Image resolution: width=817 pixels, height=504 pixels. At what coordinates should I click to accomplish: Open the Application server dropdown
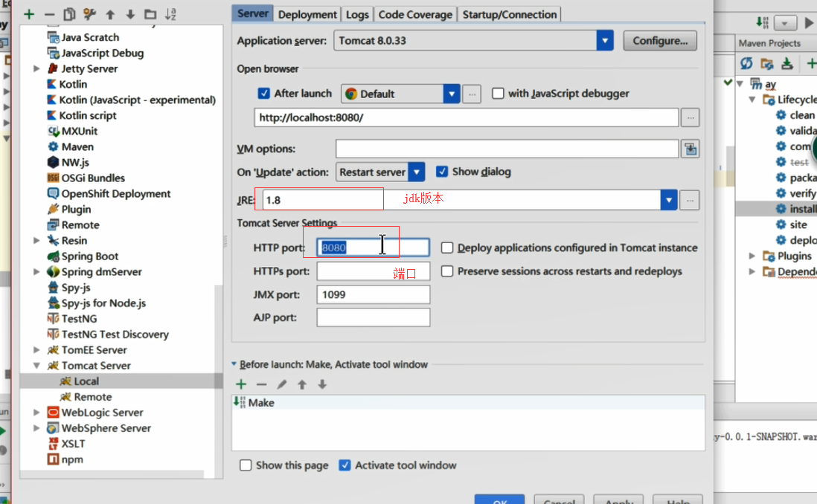[x=604, y=41]
